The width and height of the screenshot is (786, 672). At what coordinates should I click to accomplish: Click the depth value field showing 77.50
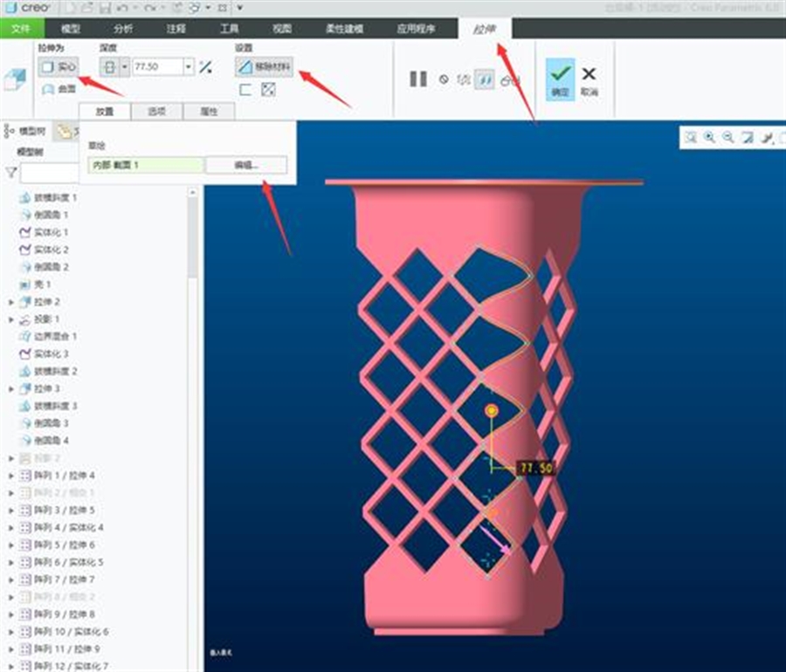158,66
